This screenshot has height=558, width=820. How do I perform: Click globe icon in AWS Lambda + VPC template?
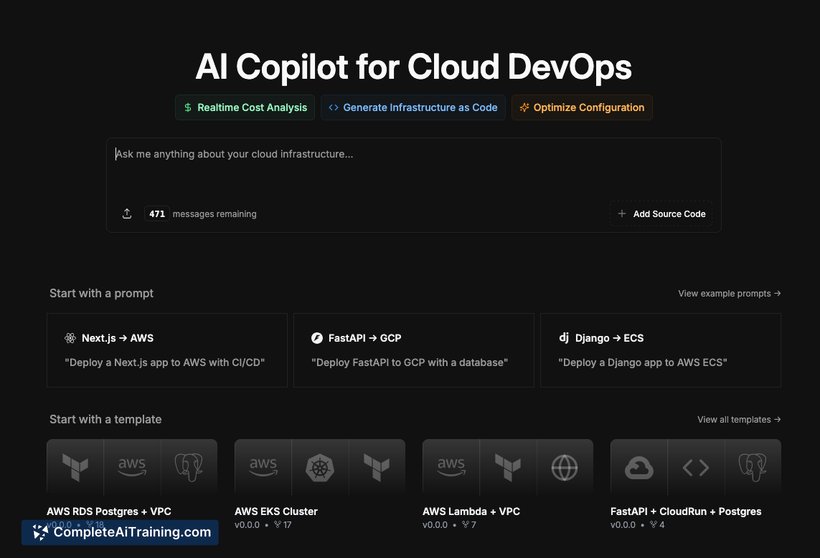(564, 468)
